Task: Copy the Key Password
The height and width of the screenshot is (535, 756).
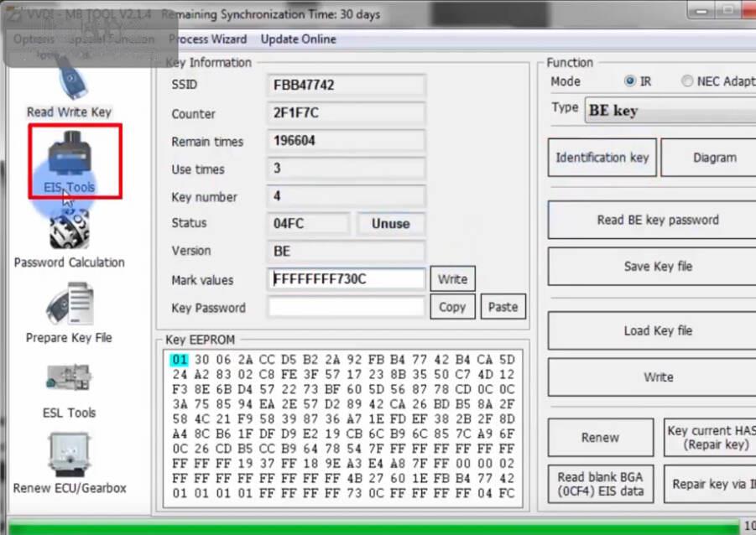Action: pyautogui.click(x=452, y=307)
